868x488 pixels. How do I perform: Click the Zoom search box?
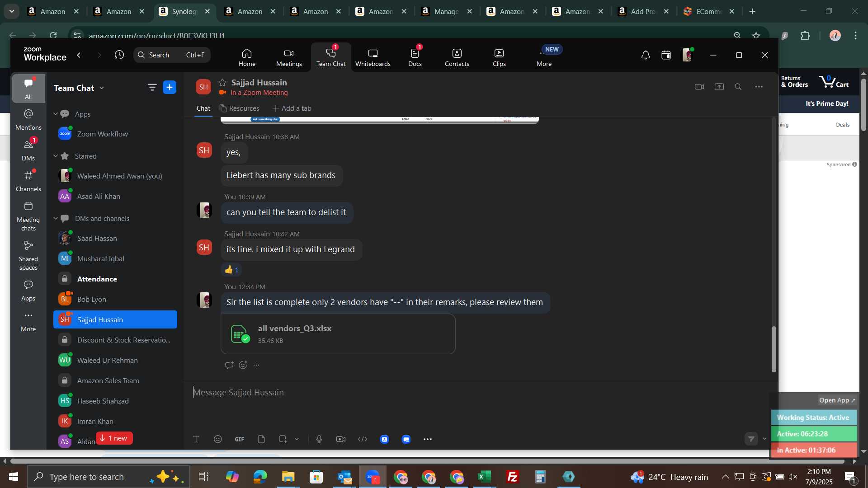coord(172,55)
